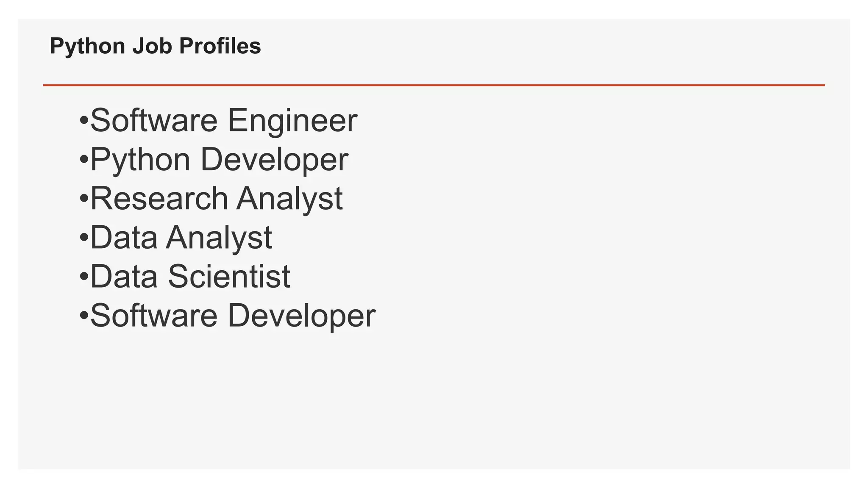Viewport: 868px width, 488px height.
Task: Click the word 'Scientist' in the list
Action: click(x=229, y=277)
